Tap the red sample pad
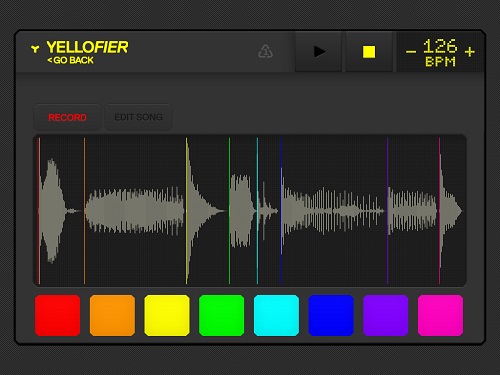The width and height of the screenshot is (500, 375). point(58,315)
